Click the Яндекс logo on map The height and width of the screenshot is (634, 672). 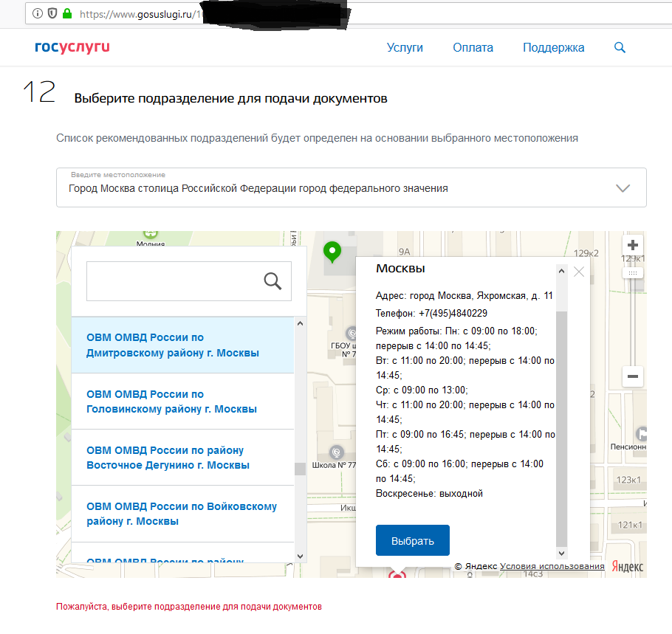[x=628, y=567]
